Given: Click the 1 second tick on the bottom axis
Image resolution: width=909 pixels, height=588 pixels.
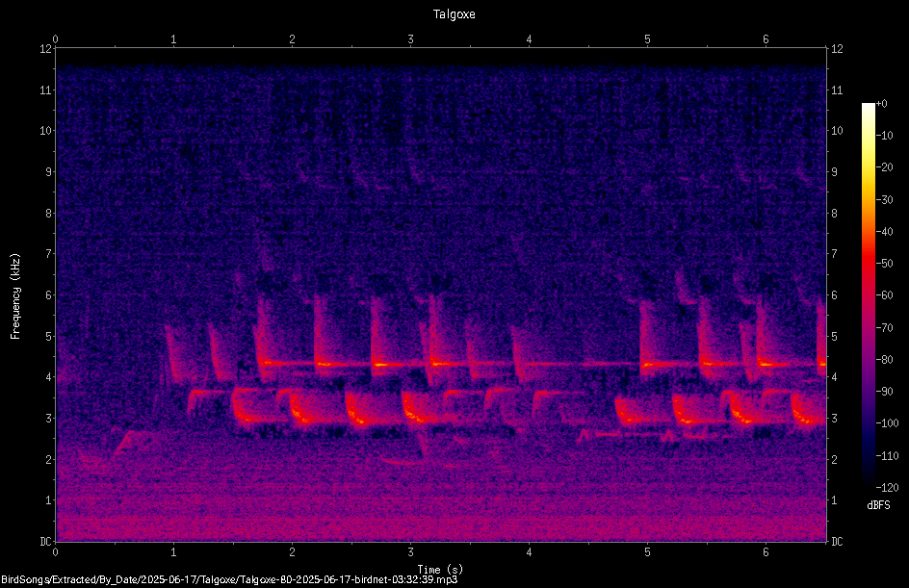Looking at the screenshot, I should (173, 552).
